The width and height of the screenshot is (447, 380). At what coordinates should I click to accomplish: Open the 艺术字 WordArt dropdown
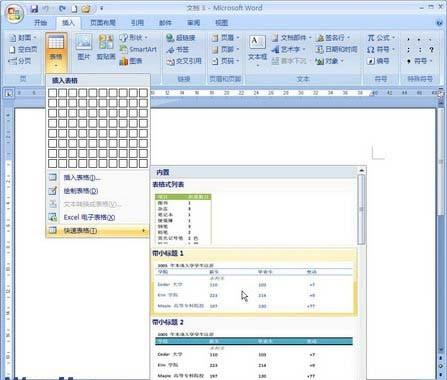pos(289,49)
